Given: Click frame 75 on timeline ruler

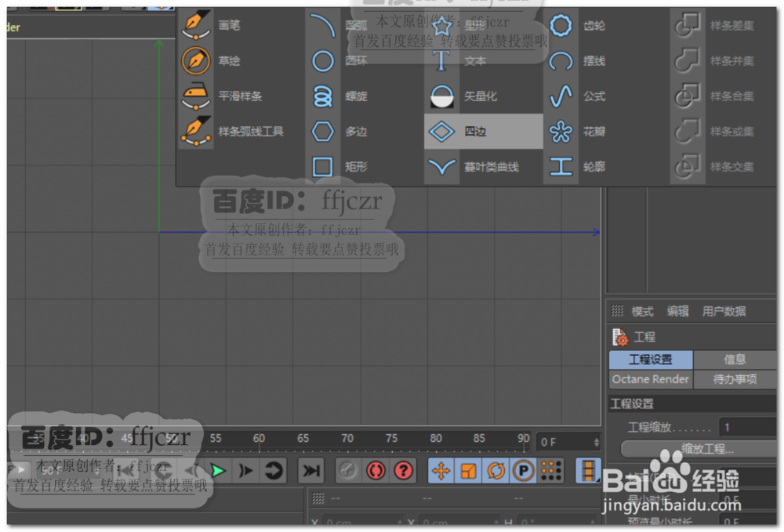Looking at the screenshot, I should pos(391,438).
